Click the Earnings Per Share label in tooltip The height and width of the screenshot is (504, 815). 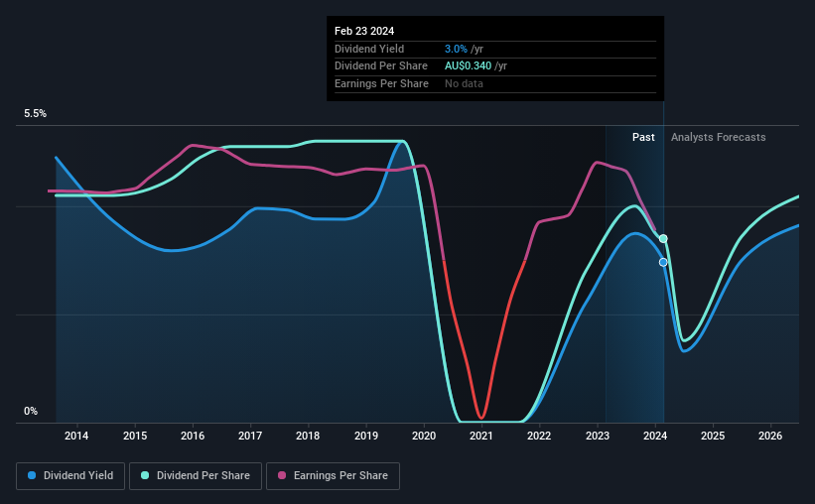point(381,83)
